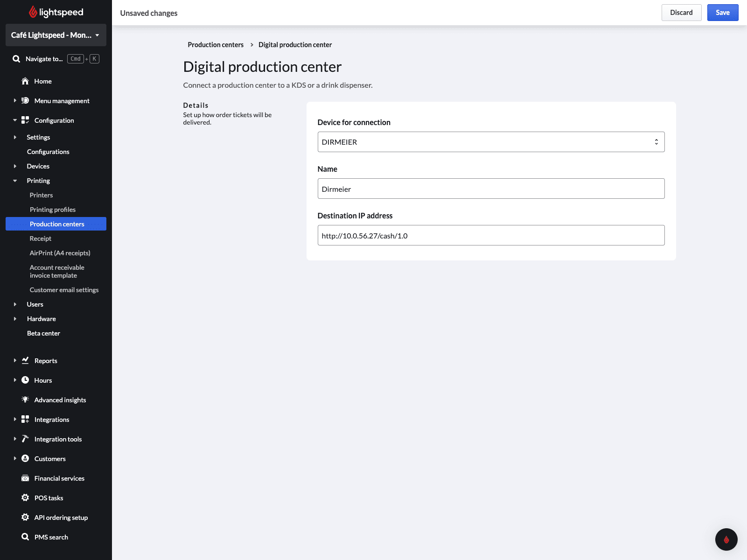Click the Hours clock icon

pos(25,380)
